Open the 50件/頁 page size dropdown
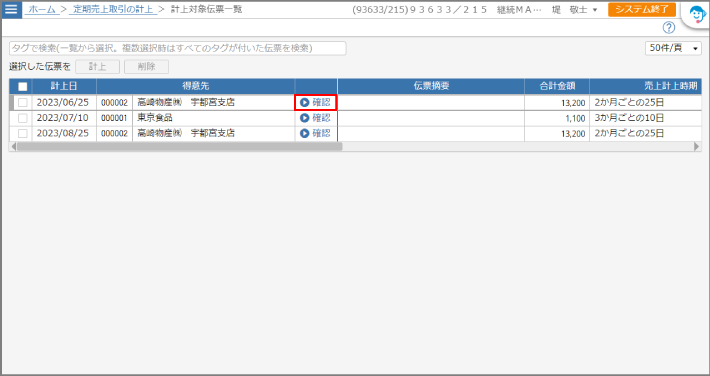Viewport: 710px width, 376px height. pyautogui.click(x=673, y=48)
